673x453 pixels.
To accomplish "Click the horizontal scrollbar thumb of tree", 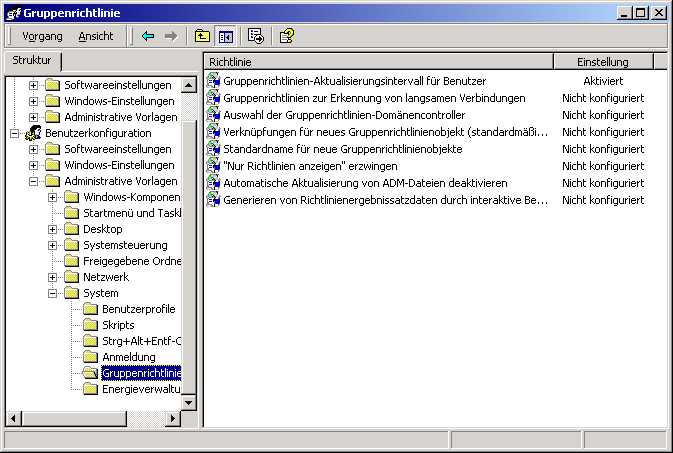I will 74,418.
